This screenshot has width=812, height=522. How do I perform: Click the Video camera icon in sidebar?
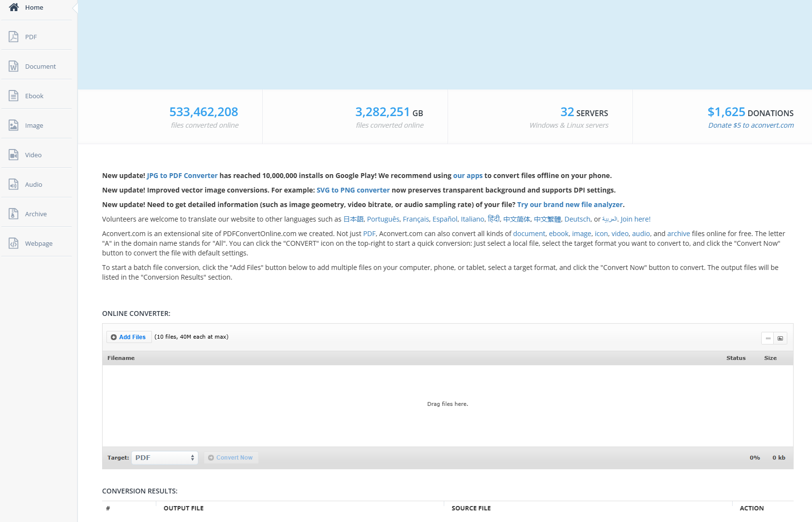(14, 155)
